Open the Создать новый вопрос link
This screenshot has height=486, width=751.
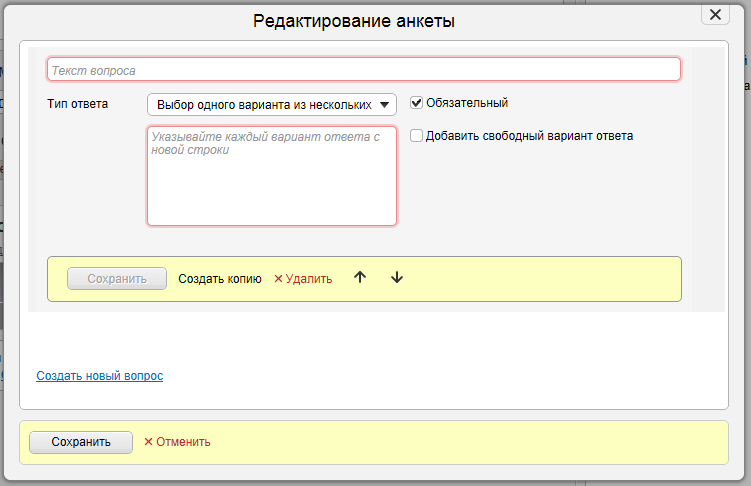click(x=99, y=376)
